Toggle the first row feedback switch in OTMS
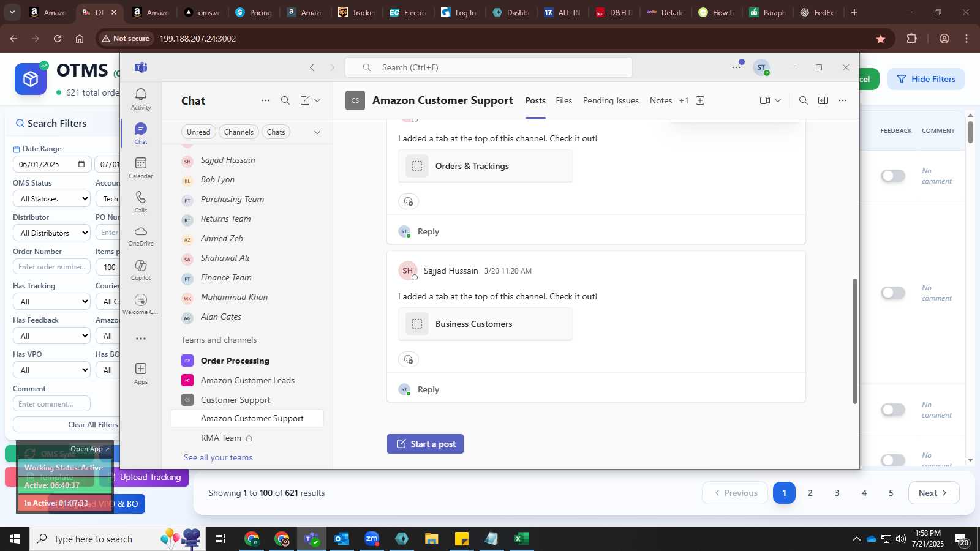Viewport: 980px width, 551px height. 893,176
